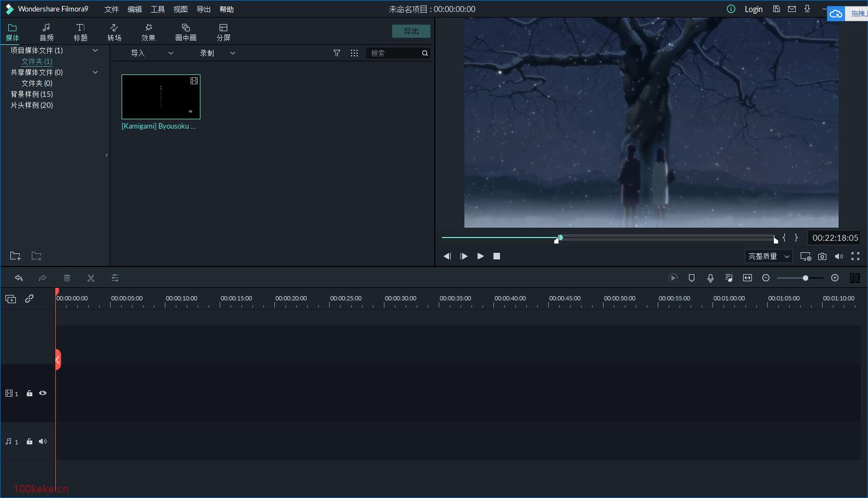Open the 编辑 menu
868x498 pixels.
(135, 9)
